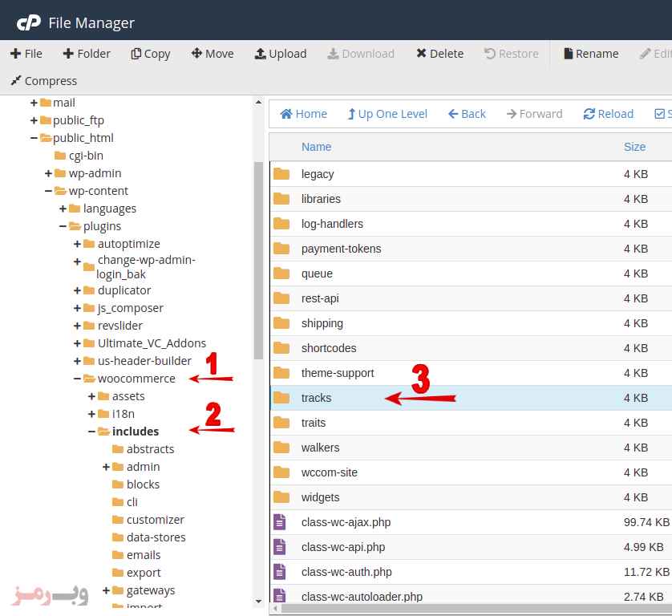Click the Restore toolbar button

click(x=512, y=54)
